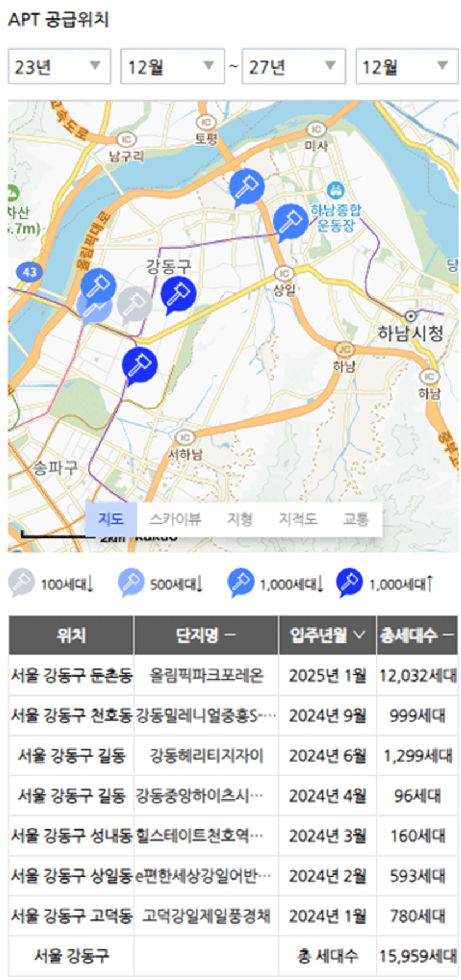Switch map to 지도 view
Screen dimensions: 461x980
[x=111, y=519]
